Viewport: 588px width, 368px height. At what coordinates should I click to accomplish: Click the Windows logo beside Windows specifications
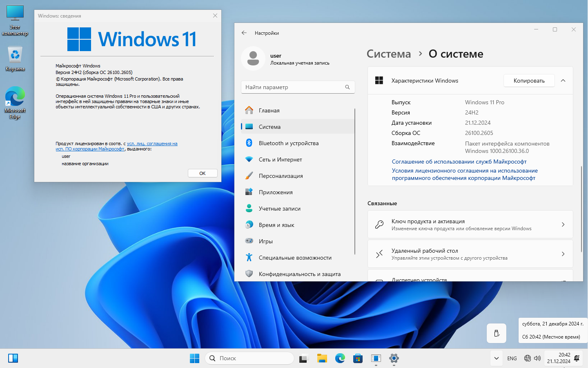[379, 81]
